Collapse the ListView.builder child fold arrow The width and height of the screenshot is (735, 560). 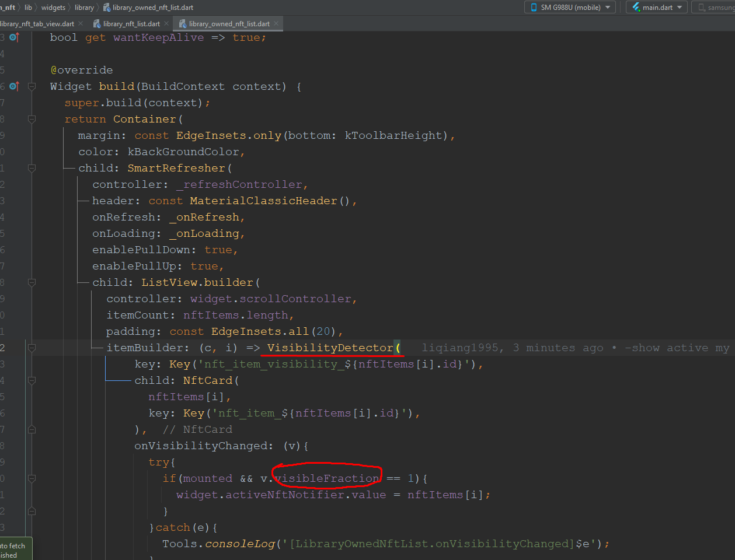tap(32, 282)
